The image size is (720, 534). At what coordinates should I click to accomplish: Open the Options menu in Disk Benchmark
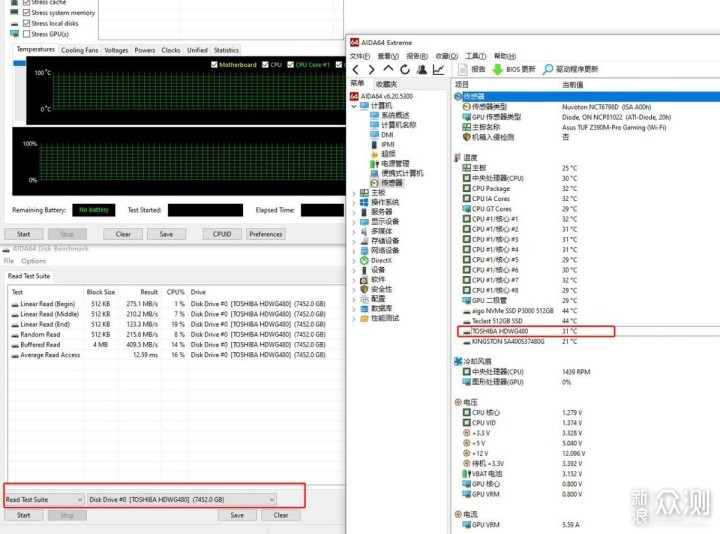[34, 261]
